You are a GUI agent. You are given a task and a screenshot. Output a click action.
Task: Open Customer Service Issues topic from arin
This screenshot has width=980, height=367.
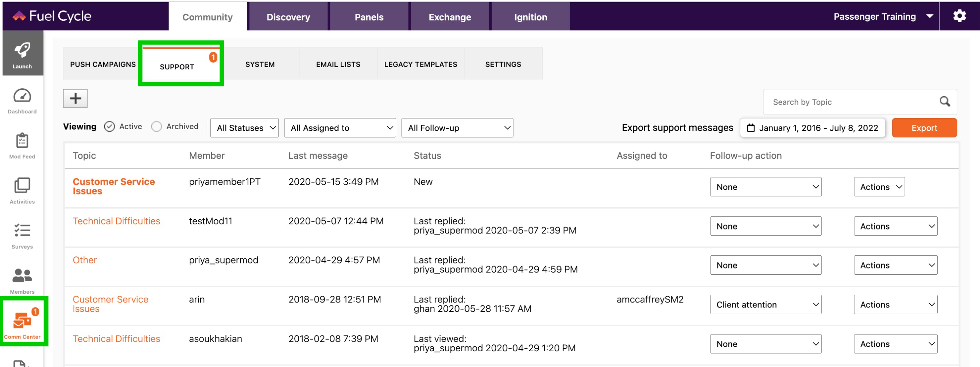pyautogui.click(x=110, y=304)
